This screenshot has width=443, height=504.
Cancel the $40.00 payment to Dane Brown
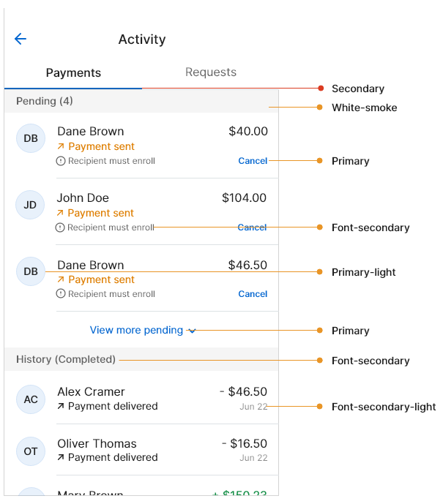point(253,161)
